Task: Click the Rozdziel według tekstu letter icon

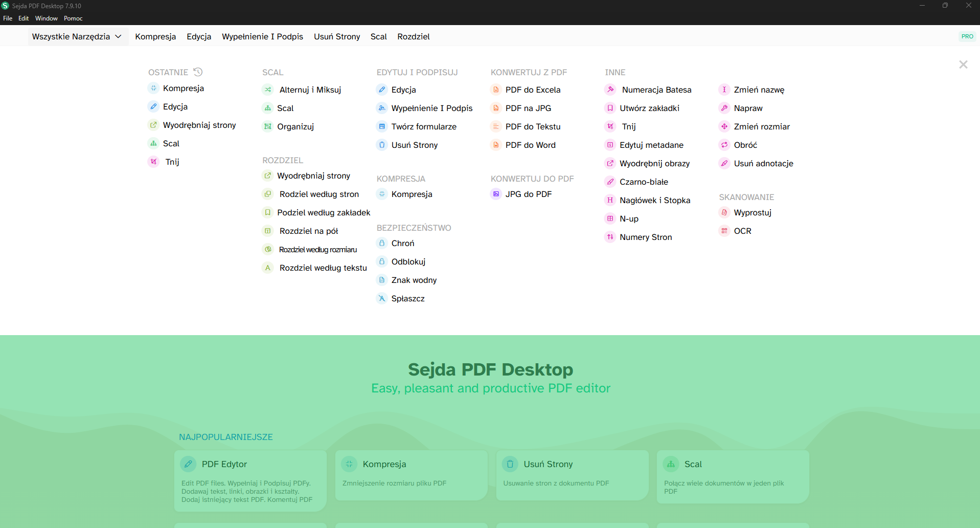Action: click(268, 268)
